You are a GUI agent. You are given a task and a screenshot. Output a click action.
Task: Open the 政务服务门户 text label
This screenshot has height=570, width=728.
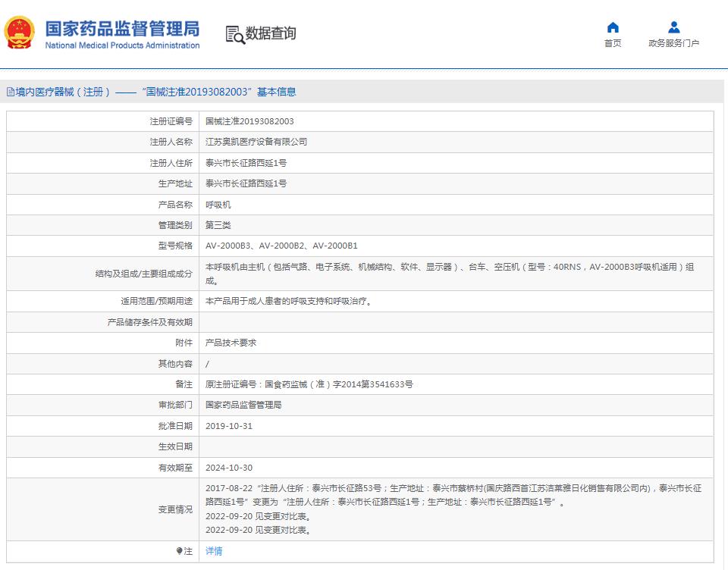coord(673,43)
